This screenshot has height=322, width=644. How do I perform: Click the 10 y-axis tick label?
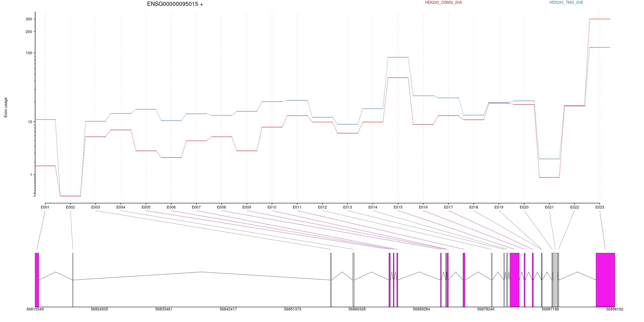[x=30, y=122]
